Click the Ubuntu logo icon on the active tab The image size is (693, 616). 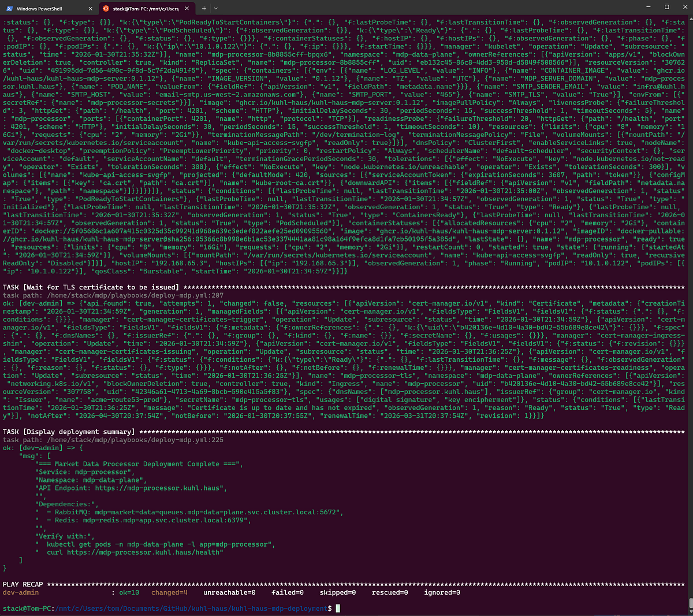105,9
